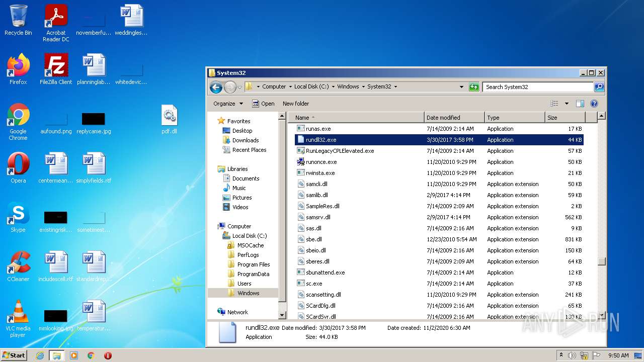Open Skype desktop shortcut
Image resolution: width=644 pixels, height=362 pixels.
point(18,217)
